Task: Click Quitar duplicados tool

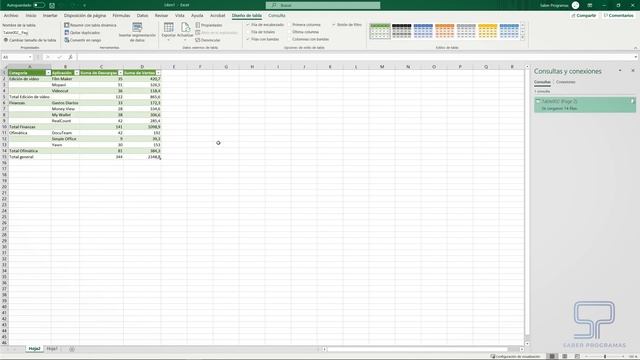Action: 82,32
